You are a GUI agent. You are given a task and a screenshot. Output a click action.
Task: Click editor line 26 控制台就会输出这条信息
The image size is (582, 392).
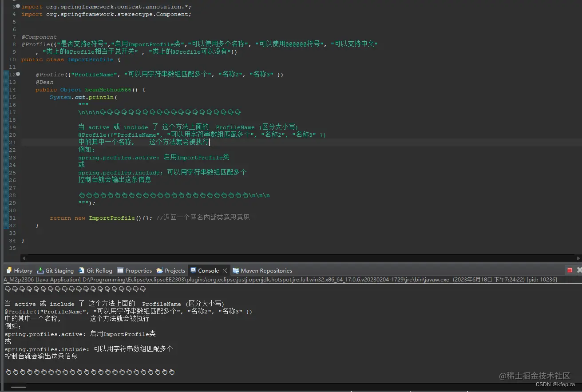pyautogui.click(x=115, y=180)
